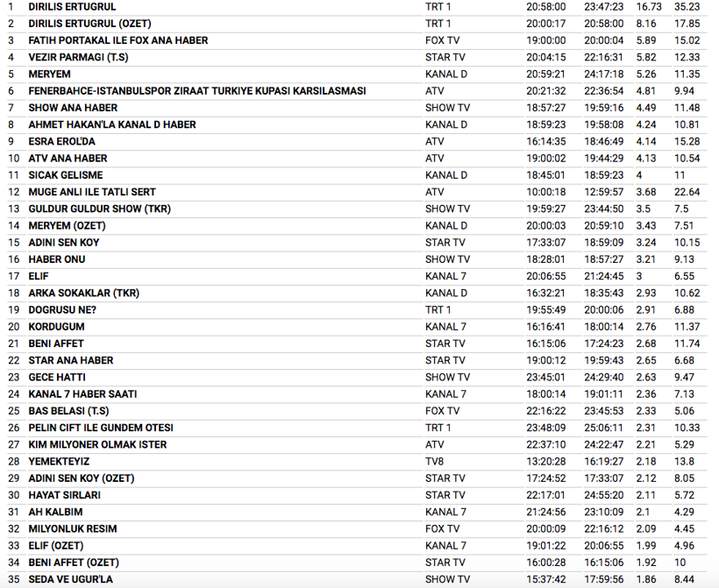Click the VEZIR PARMAGI (T.S) program name
Screen dimensions: 719x588
click(78, 57)
